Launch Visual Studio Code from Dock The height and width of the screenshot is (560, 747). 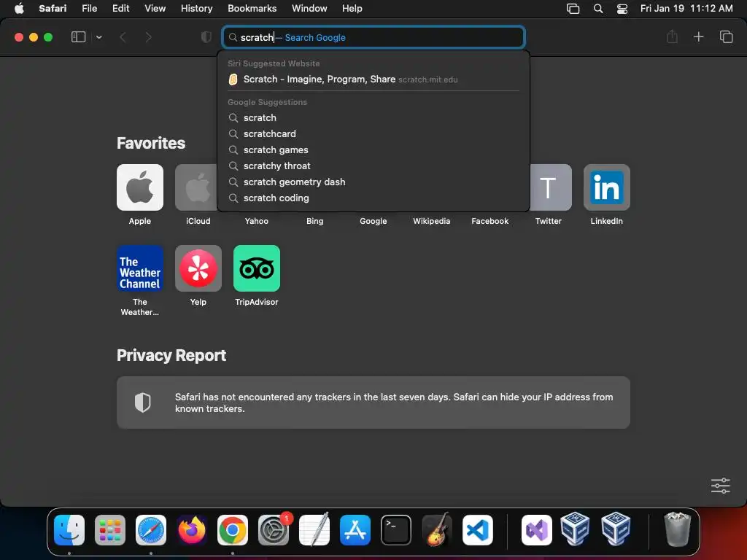pyautogui.click(x=478, y=530)
